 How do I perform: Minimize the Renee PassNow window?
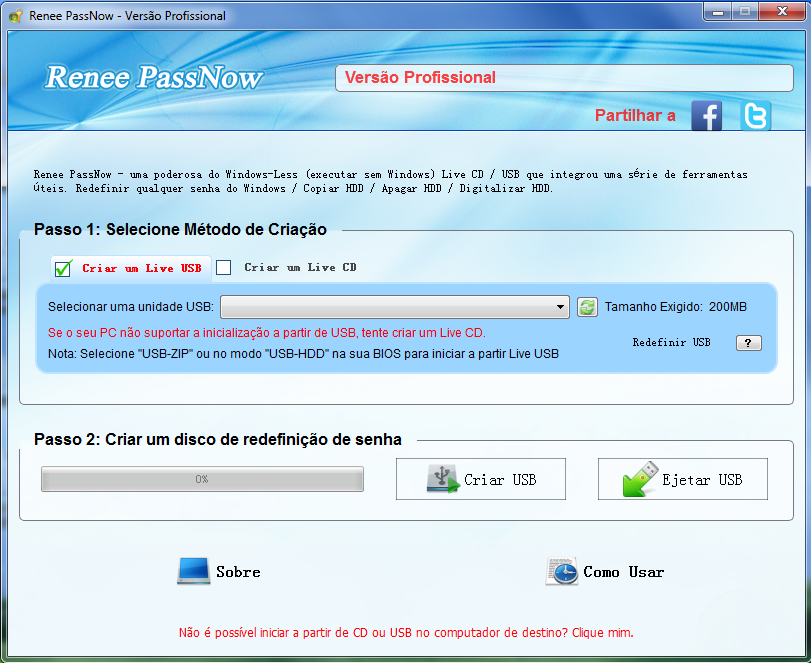click(717, 12)
